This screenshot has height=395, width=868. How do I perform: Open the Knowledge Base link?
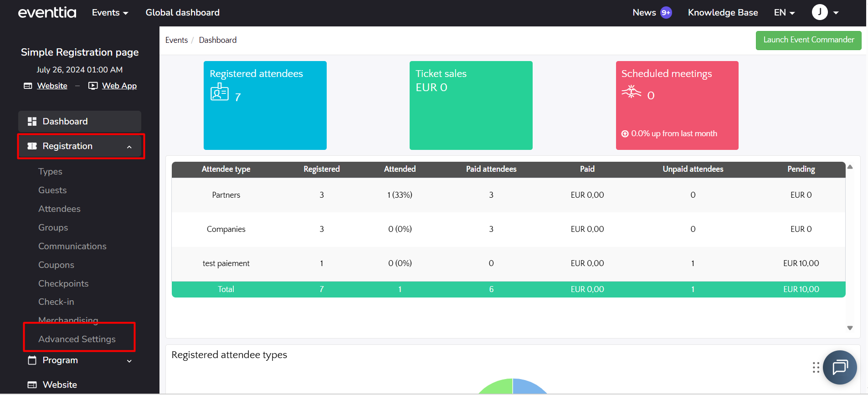(723, 13)
